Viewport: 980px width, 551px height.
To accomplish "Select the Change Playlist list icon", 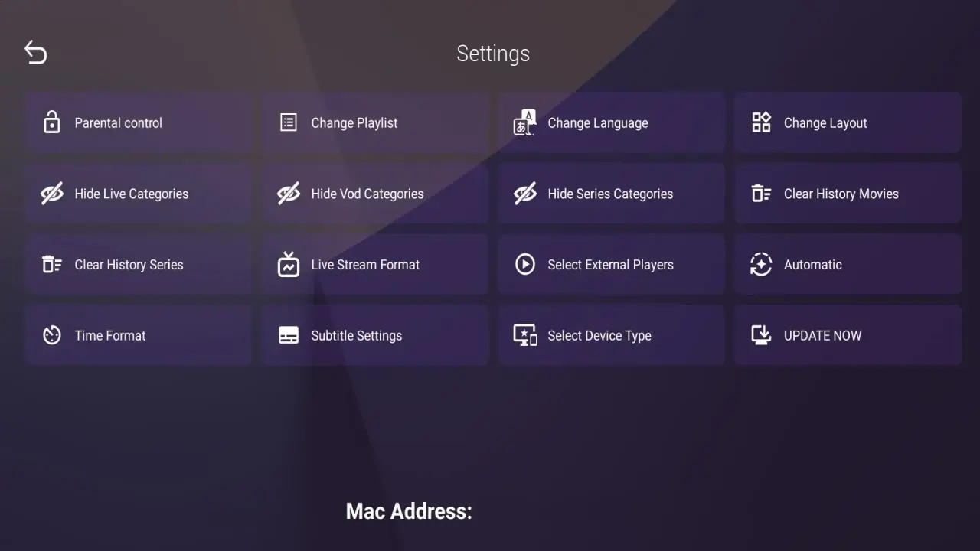I will [x=289, y=122].
